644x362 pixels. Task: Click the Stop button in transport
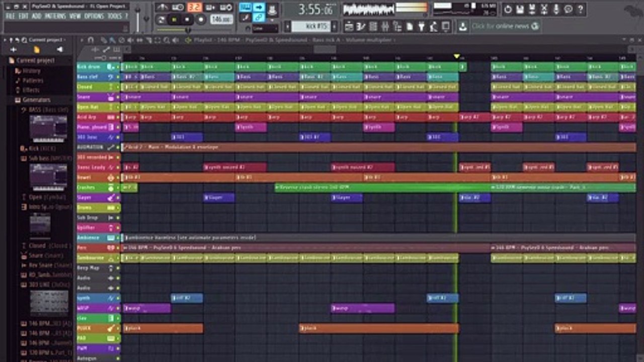click(187, 20)
